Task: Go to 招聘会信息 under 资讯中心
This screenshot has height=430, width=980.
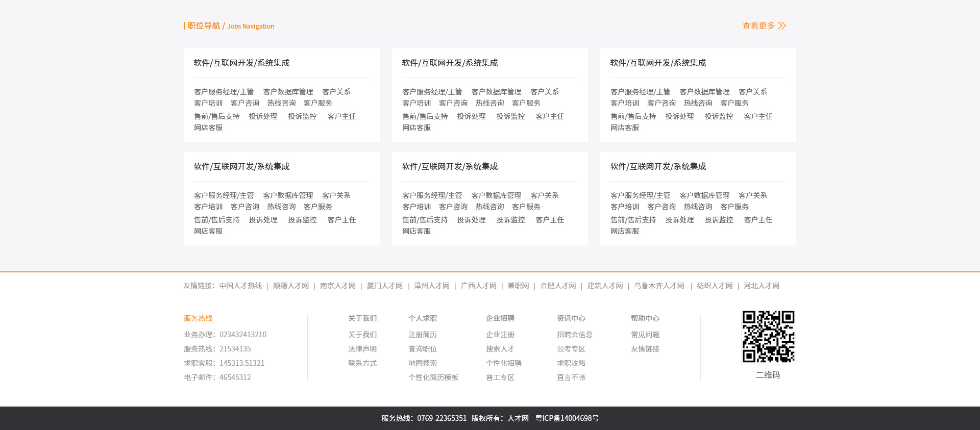Action: [x=575, y=335]
